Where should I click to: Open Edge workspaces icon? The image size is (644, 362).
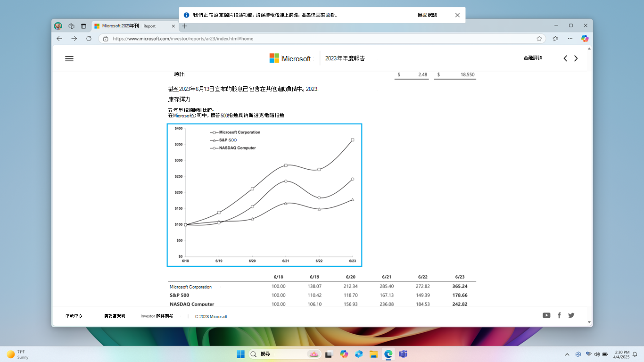[x=72, y=26]
